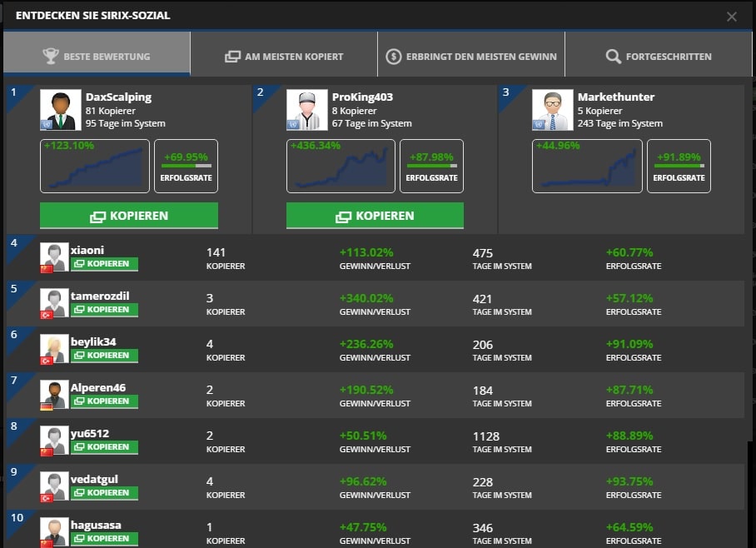Click ProKing403's avatar picture
The width and height of the screenshot is (756, 548).
point(306,110)
